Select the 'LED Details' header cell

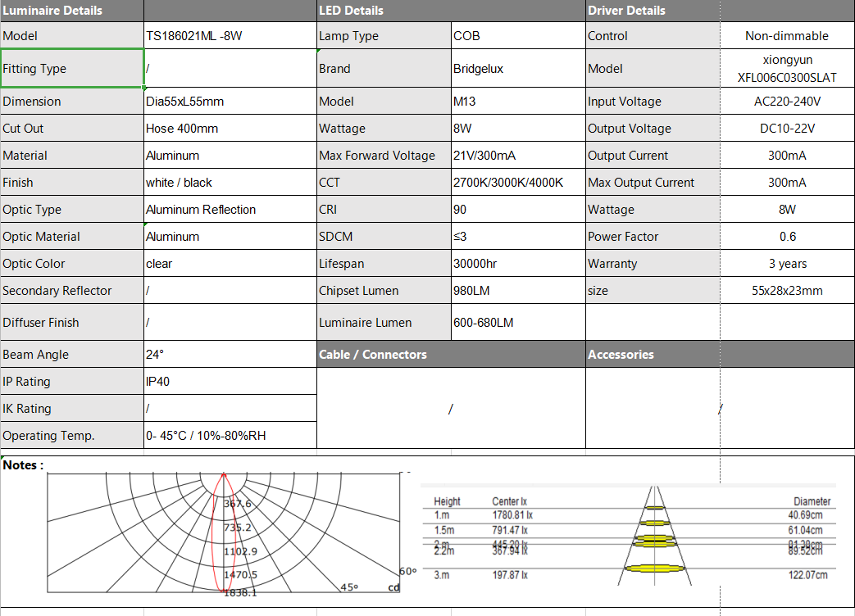tap(451, 11)
